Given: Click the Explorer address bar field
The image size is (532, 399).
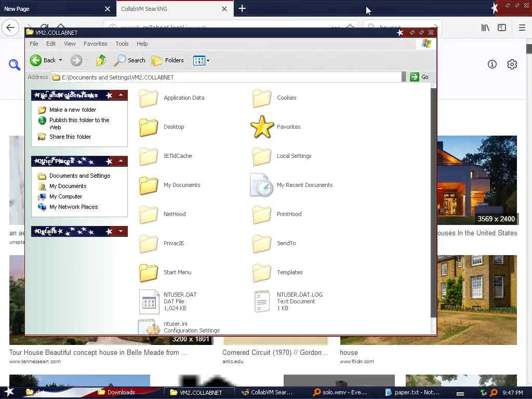Looking at the screenshot, I should (227, 77).
